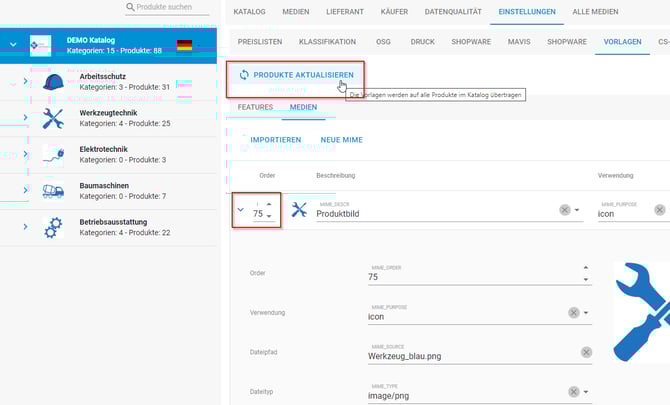
Task: Clear the image/png file type
Action: [x=574, y=392]
